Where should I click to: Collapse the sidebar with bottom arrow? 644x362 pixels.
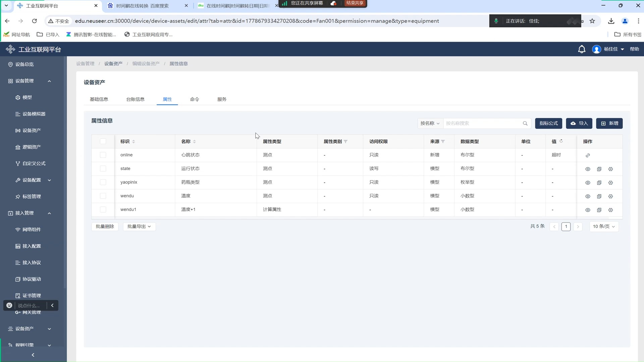pos(33,355)
